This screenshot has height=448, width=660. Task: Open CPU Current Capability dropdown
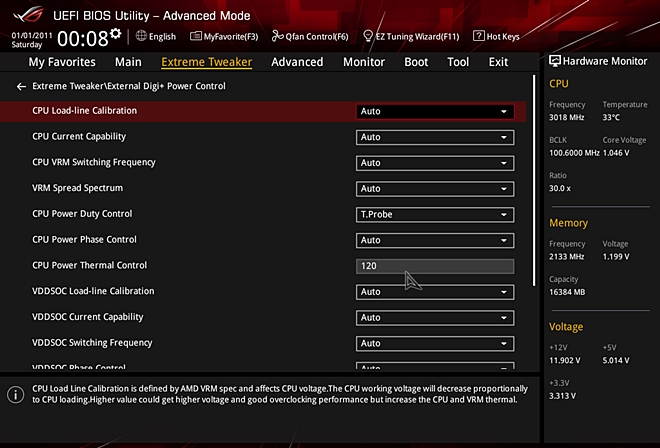435,137
